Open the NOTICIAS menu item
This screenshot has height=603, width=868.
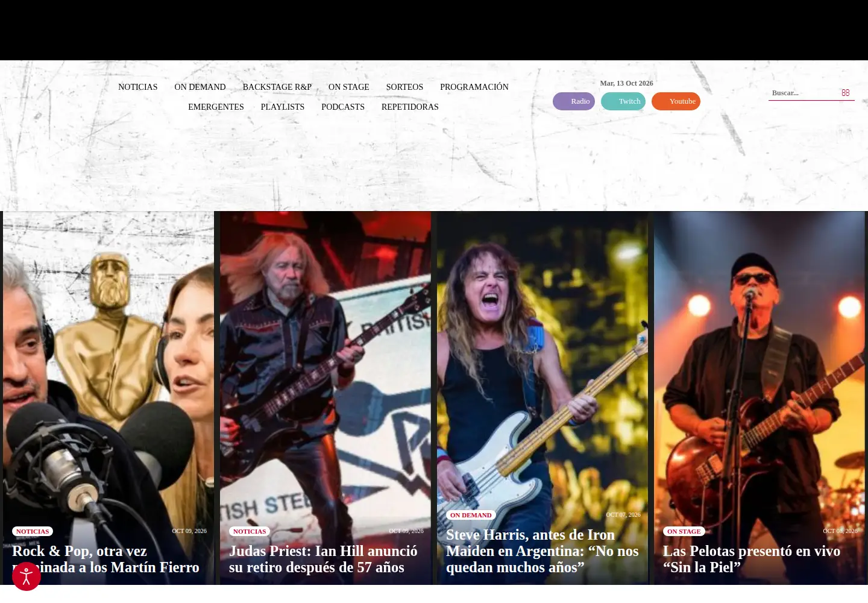(138, 87)
